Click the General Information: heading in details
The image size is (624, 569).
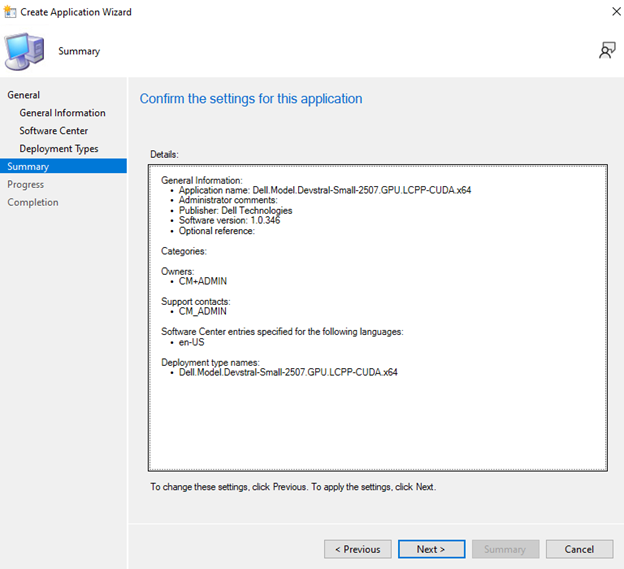coord(201,180)
